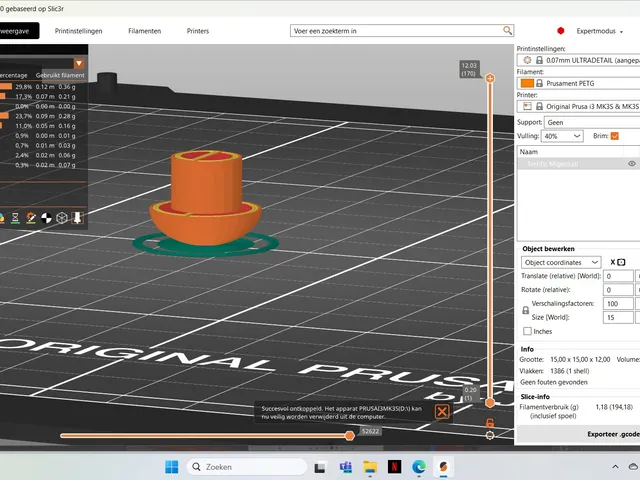Screen dimensions: 640x480
Task: Click the lock icon beside 0.07mm ULTRADETAIL
Action: [539, 60]
